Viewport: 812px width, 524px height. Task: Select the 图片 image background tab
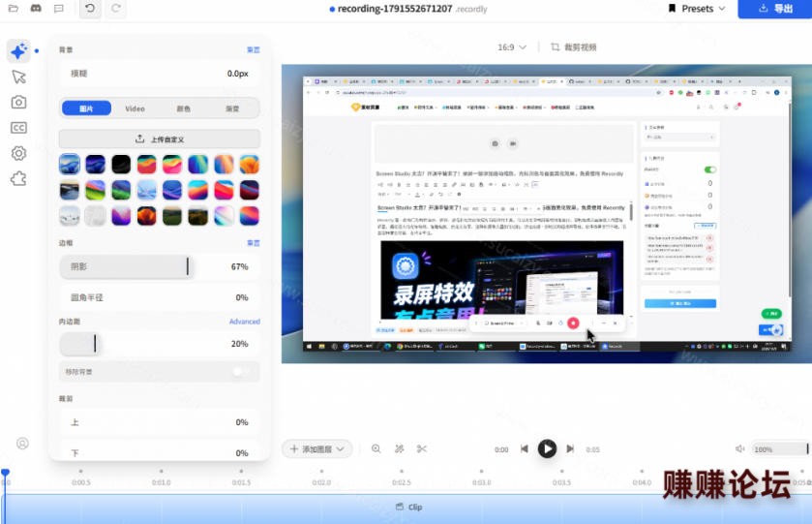tap(86, 108)
